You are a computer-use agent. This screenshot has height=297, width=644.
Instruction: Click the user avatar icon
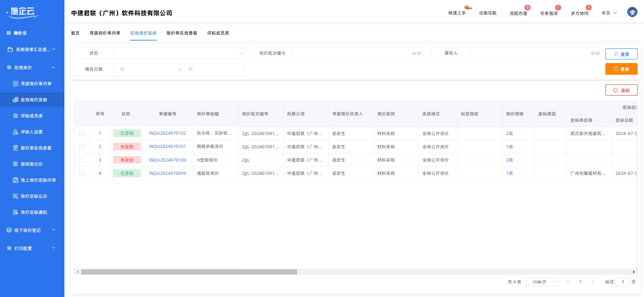[632, 12]
